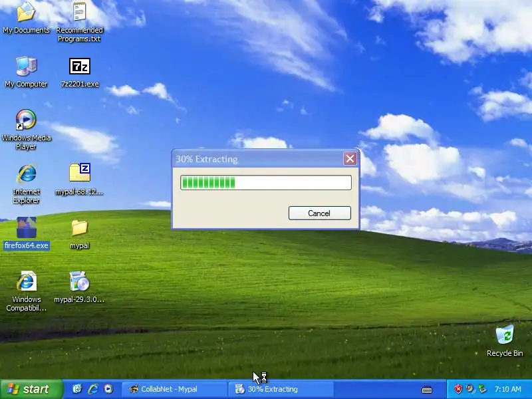This screenshot has width=532, height=399.
Task: Open the on-screen keyboard taskbar icon
Action: tap(427, 390)
